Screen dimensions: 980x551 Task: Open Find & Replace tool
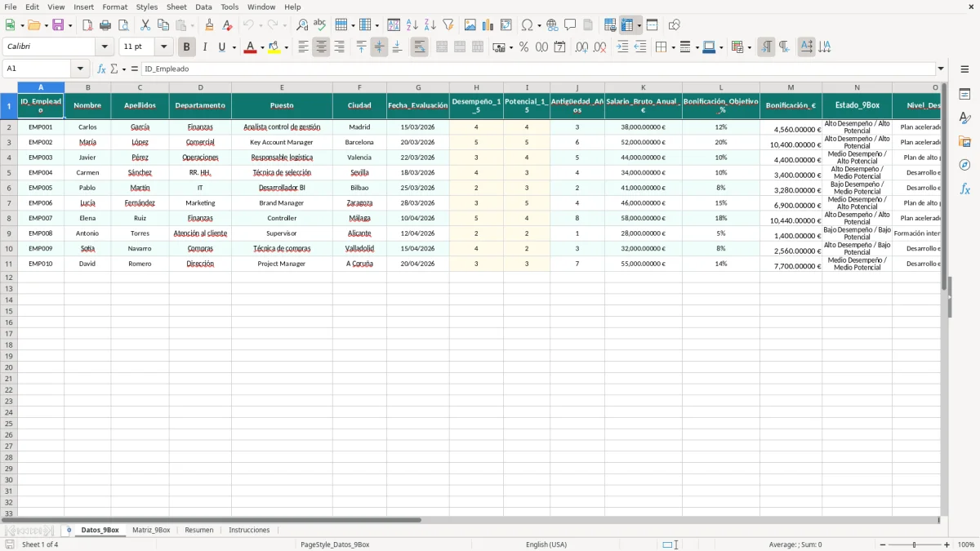[x=302, y=25]
